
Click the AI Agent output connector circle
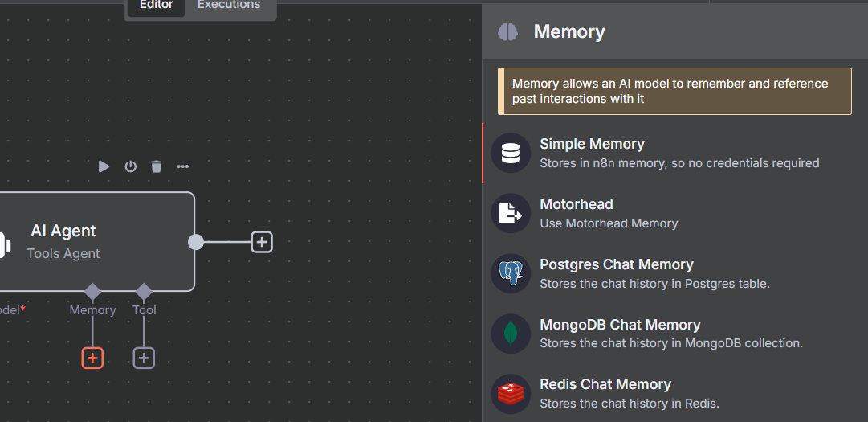(x=195, y=242)
